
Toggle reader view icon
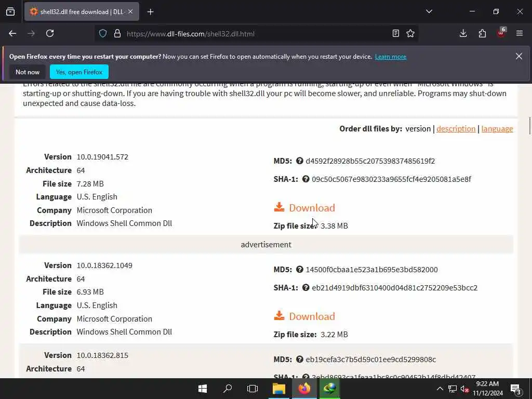pos(395,34)
